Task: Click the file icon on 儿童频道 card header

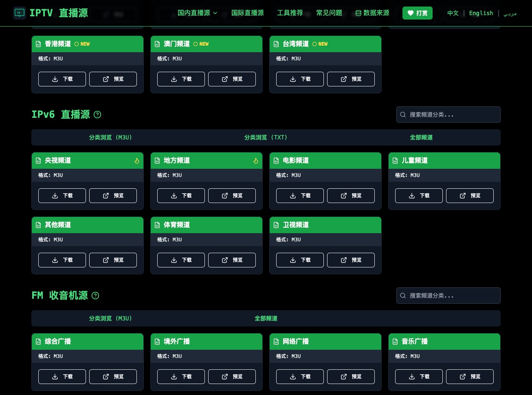Action: pos(395,161)
